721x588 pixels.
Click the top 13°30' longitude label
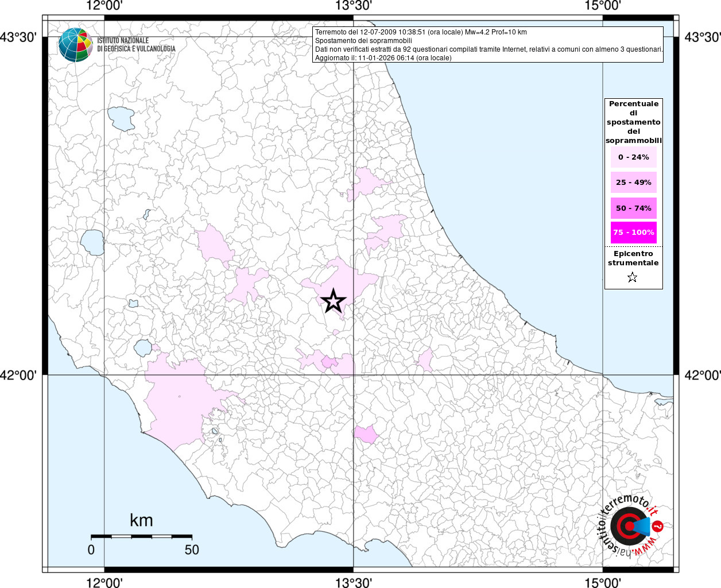tap(354, 6)
